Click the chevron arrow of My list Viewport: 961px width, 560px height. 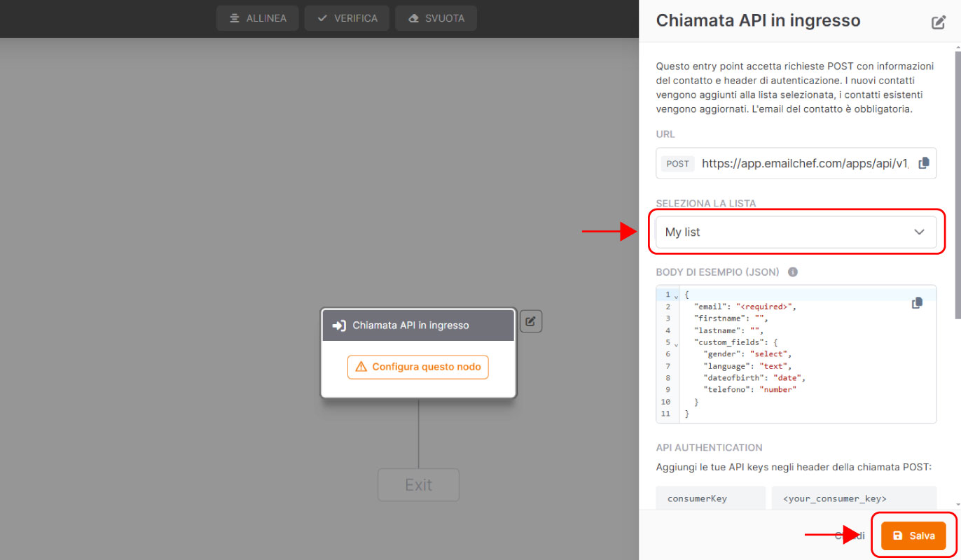(x=919, y=232)
